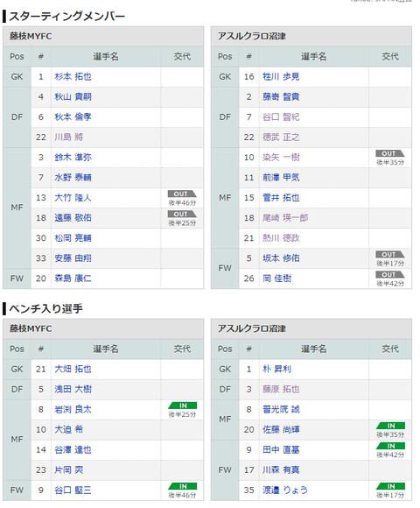Viewport: 420px width, 508px height.
Task: Open player link 岡 佳樹
Action: coord(276,279)
